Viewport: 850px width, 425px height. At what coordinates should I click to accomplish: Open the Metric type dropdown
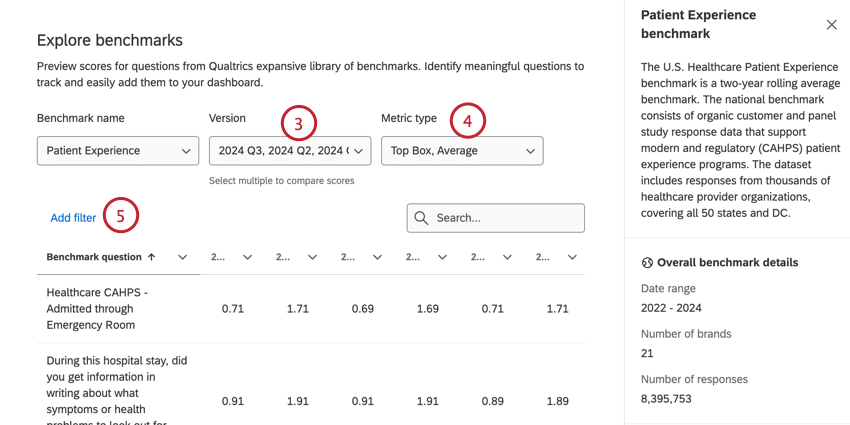pyautogui.click(x=461, y=151)
